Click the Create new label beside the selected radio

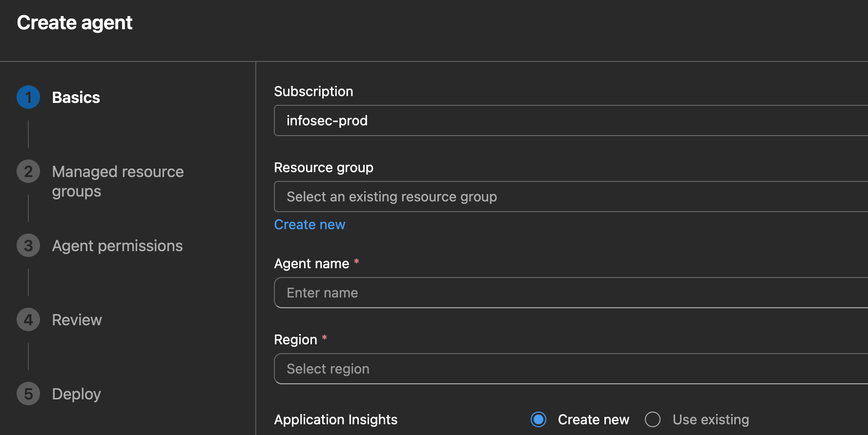pyautogui.click(x=593, y=419)
